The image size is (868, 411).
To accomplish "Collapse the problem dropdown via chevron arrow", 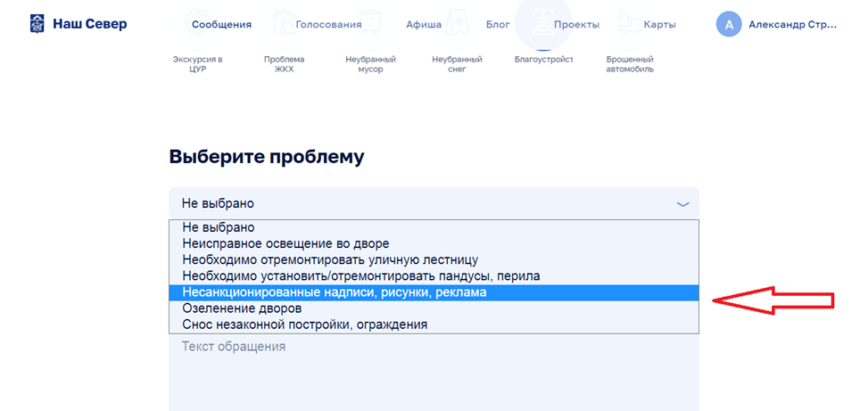I will (682, 204).
